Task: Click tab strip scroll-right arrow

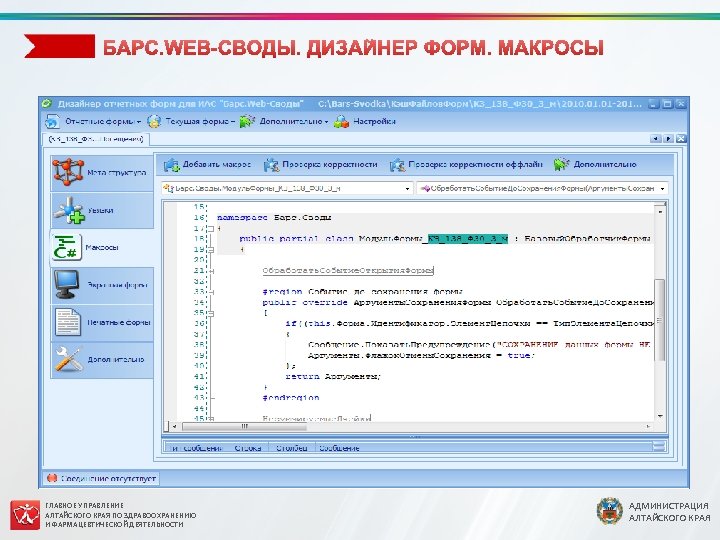Action: point(669,139)
